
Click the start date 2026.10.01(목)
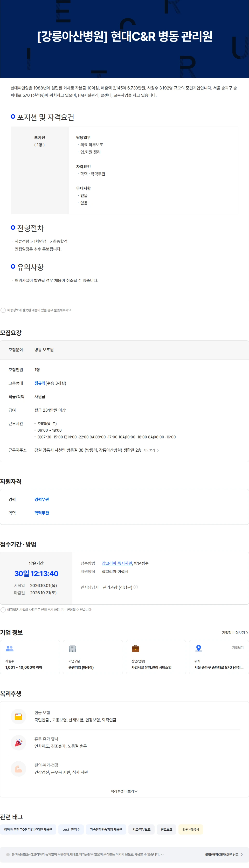pos(43,586)
